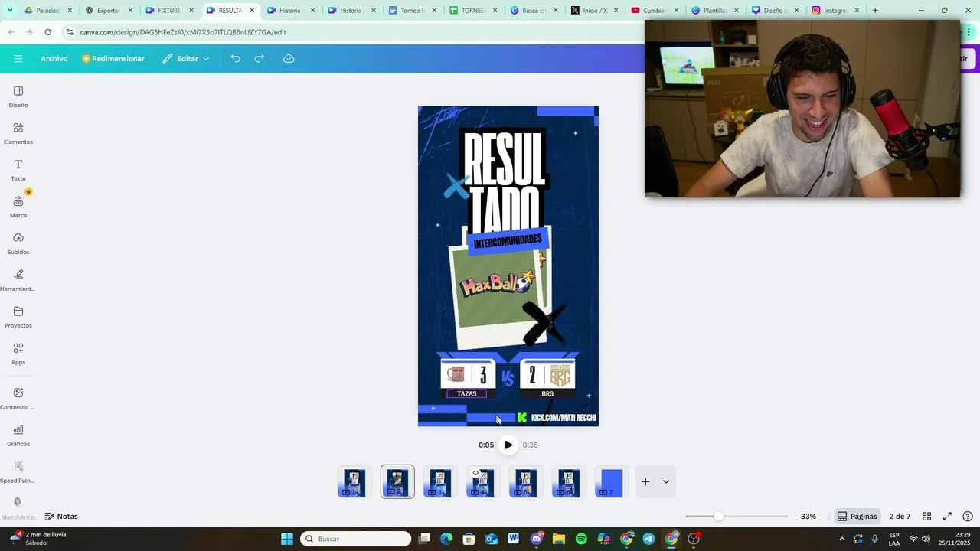Viewport: 980px width, 551px height.
Task: Open the Canva help question mark
Action: (x=968, y=517)
